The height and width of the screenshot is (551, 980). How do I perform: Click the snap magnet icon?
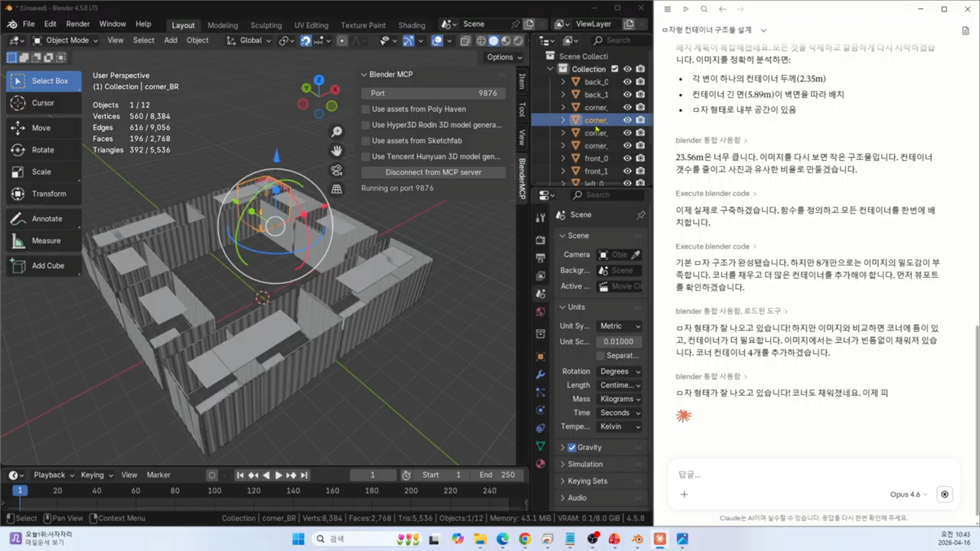pyautogui.click(x=306, y=41)
